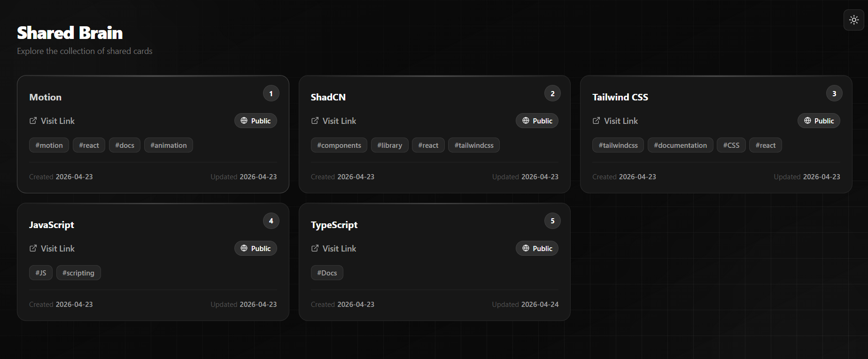This screenshot has width=868, height=359.
Task: Click the external link icon on Motion card
Action: tap(33, 121)
